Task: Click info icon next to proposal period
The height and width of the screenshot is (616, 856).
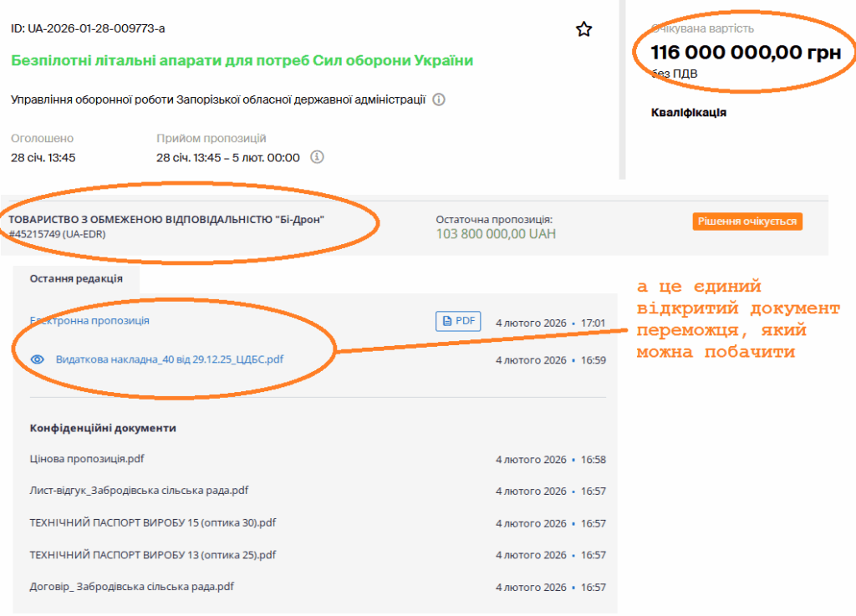Action: [x=317, y=157]
